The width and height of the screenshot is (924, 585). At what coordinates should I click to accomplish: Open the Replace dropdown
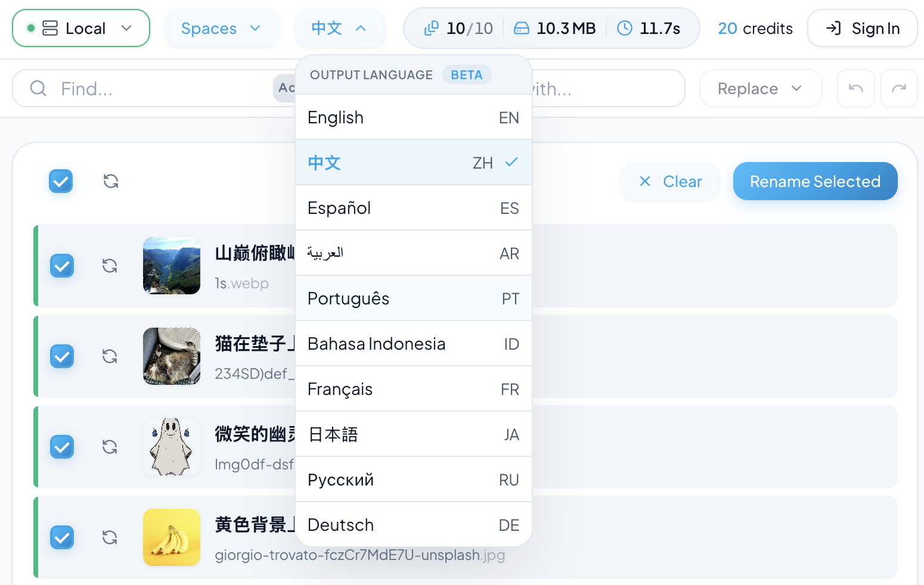tap(761, 88)
